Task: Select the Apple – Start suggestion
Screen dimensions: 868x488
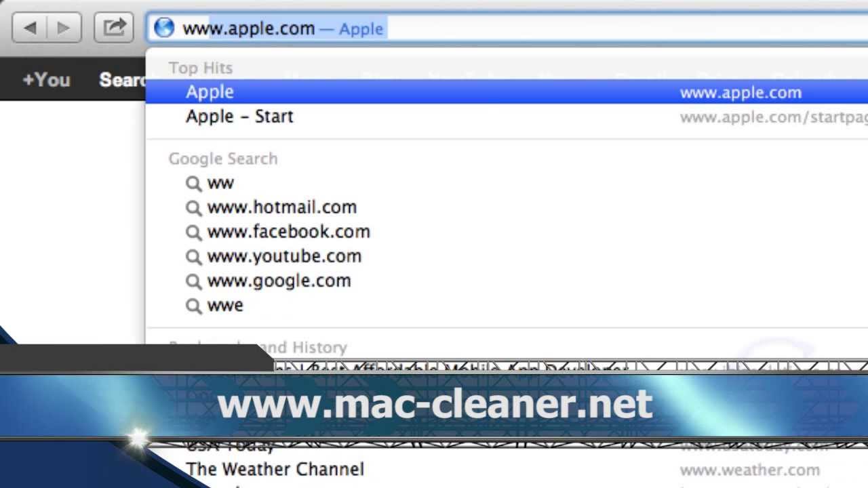Action: pyautogui.click(x=507, y=117)
